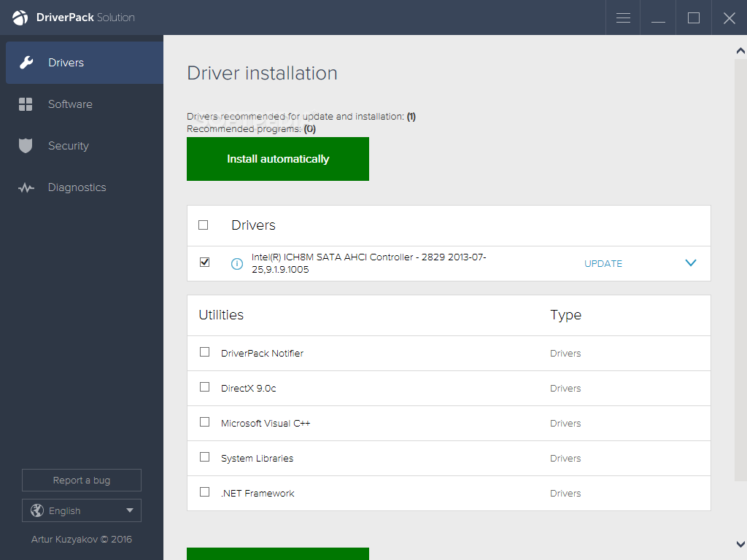Open Diagnostics via the waveform icon
Image resolution: width=747 pixels, height=560 pixels.
[x=26, y=187]
